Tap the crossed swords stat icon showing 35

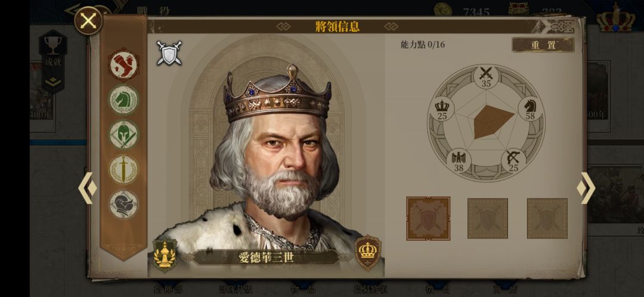click(487, 77)
